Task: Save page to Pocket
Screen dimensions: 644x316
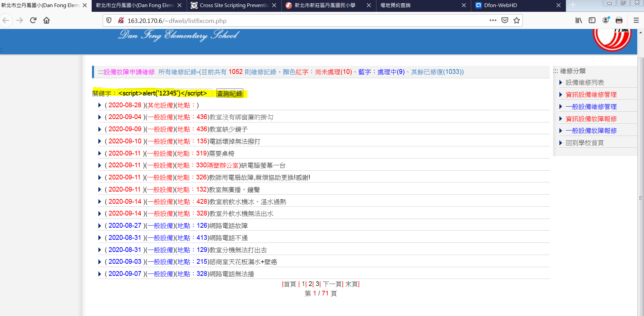Action: click(505, 21)
